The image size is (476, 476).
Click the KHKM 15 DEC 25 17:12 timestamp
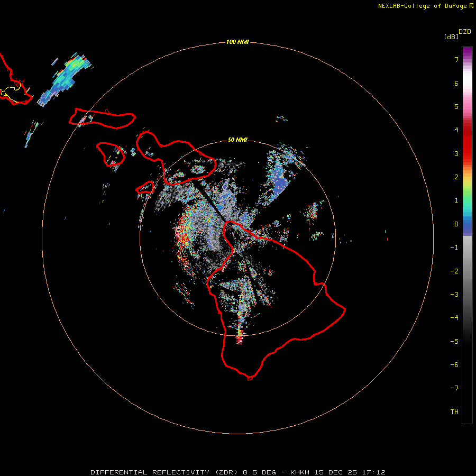tap(338, 472)
